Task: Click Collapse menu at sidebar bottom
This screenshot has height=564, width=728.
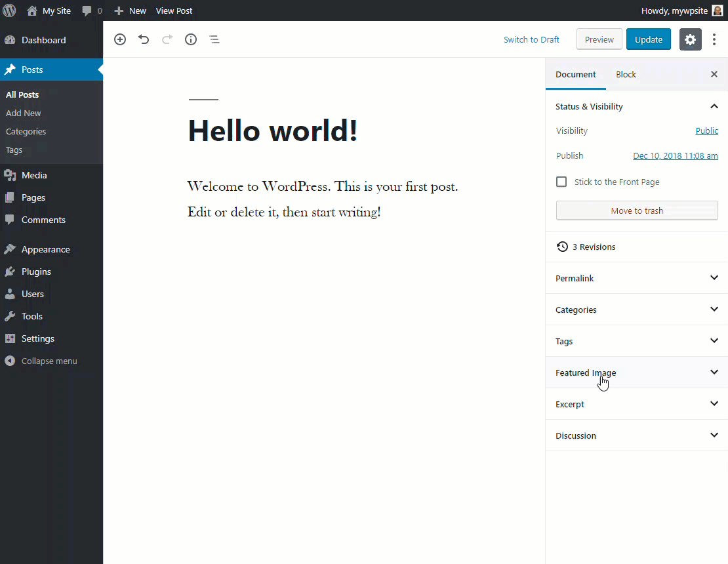Action: (x=52, y=361)
